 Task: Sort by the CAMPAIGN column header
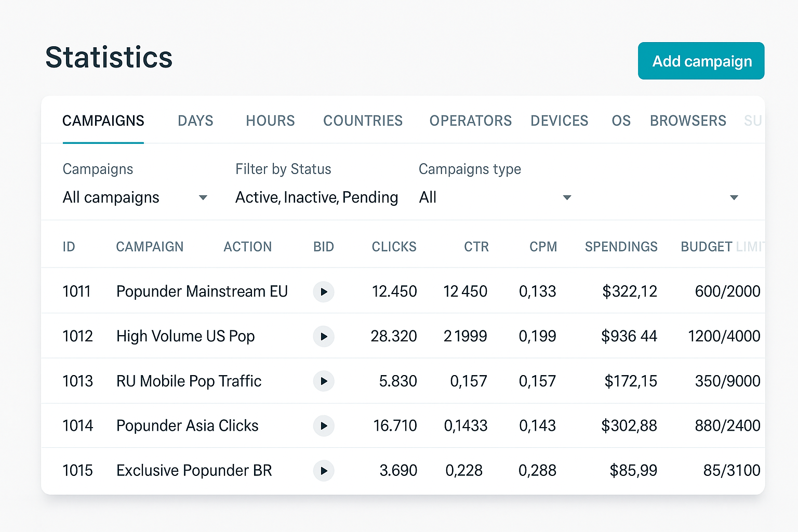150,247
